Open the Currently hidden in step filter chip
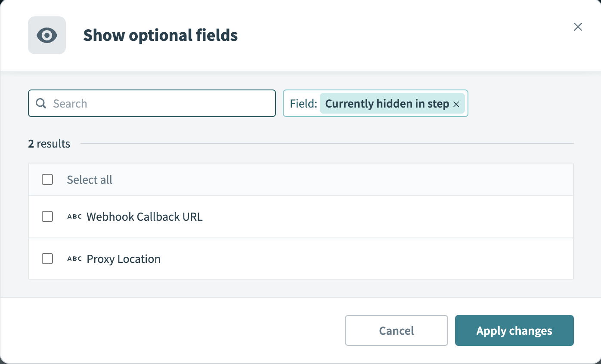 [387, 104]
